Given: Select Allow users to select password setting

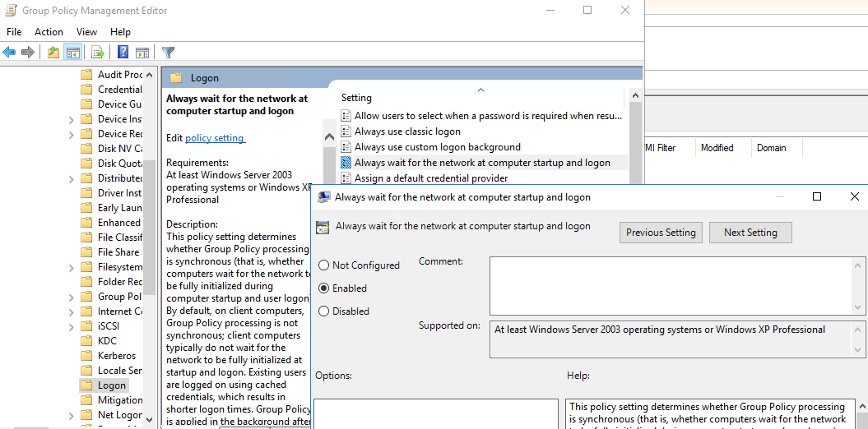Looking at the screenshot, I should 488,116.
